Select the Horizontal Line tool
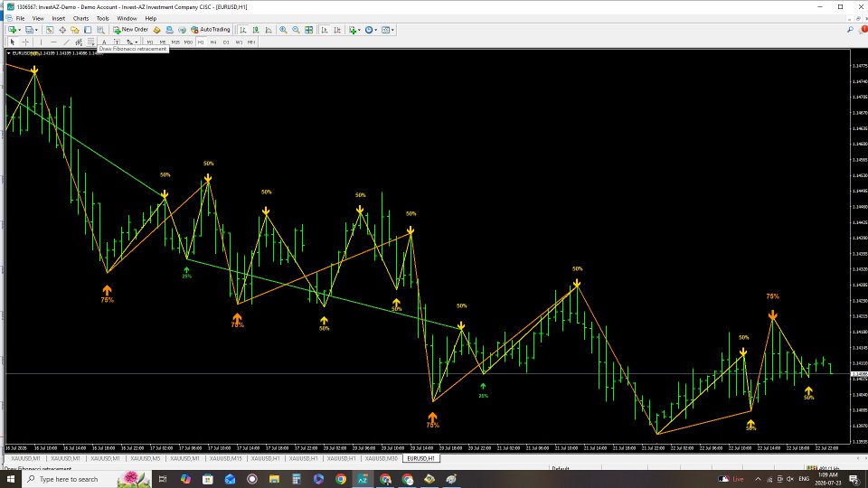Viewport: 868px width, 488px height. [x=53, y=42]
